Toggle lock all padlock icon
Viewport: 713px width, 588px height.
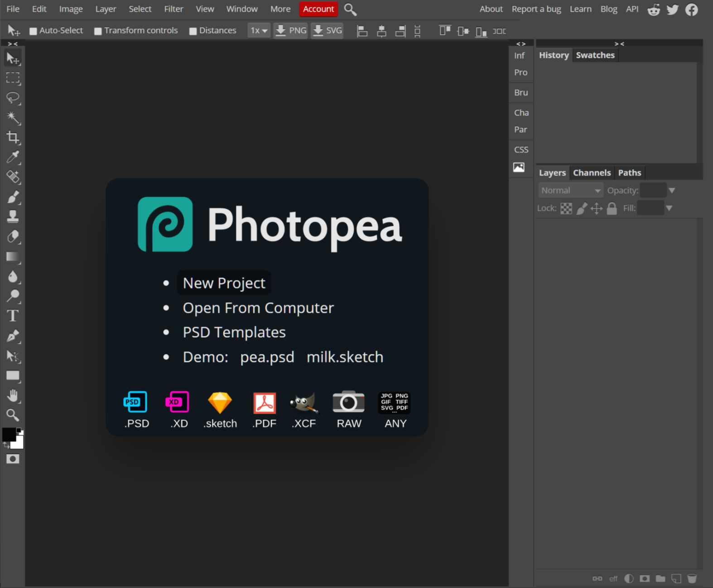(612, 208)
